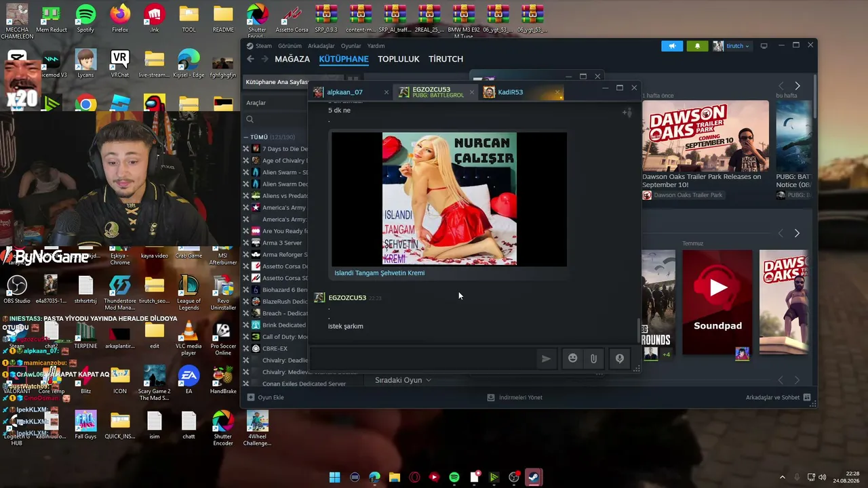Viewport: 868px width, 488px height.
Task: Open the Windows Start menu
Action: [x=334, y=477]
